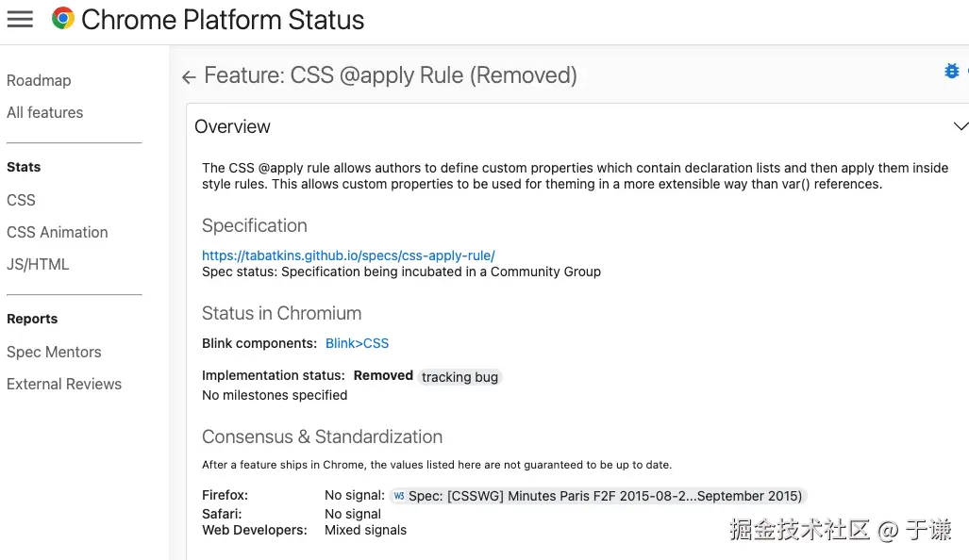The image size is (969, 560).
Task: Click the blue bug report icon
Action: 951,72
